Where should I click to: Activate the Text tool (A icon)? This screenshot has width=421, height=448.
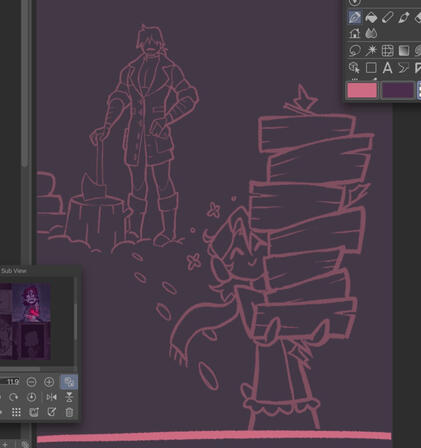[387, 68]
